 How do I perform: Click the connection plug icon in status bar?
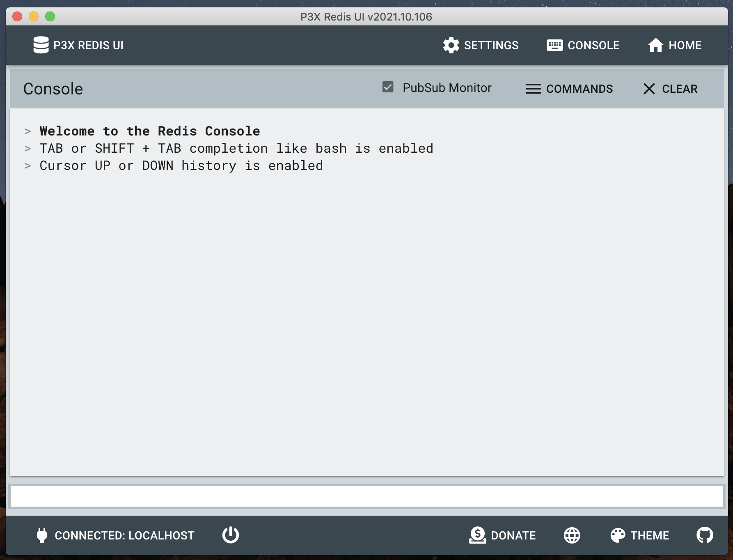tap(41, 535)
